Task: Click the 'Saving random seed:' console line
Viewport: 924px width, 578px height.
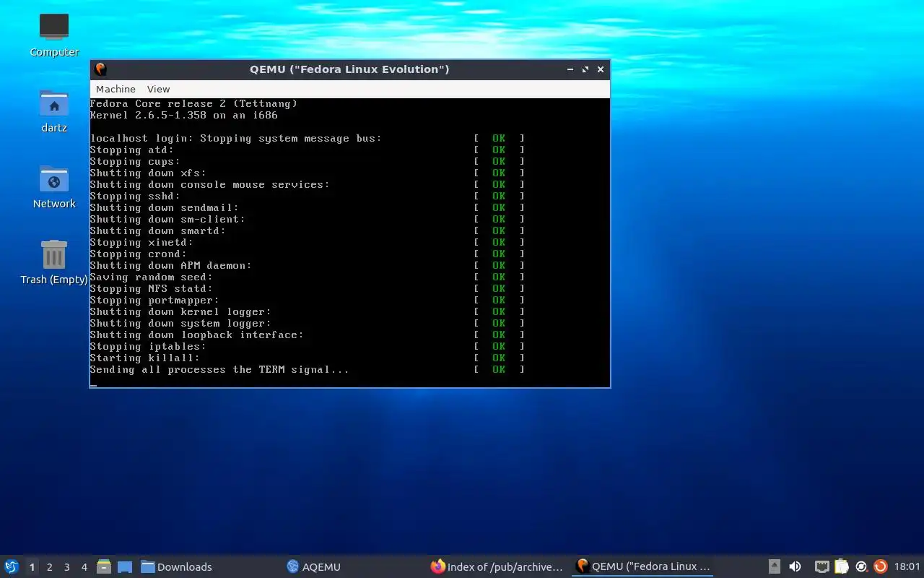Action: [151, 277]
